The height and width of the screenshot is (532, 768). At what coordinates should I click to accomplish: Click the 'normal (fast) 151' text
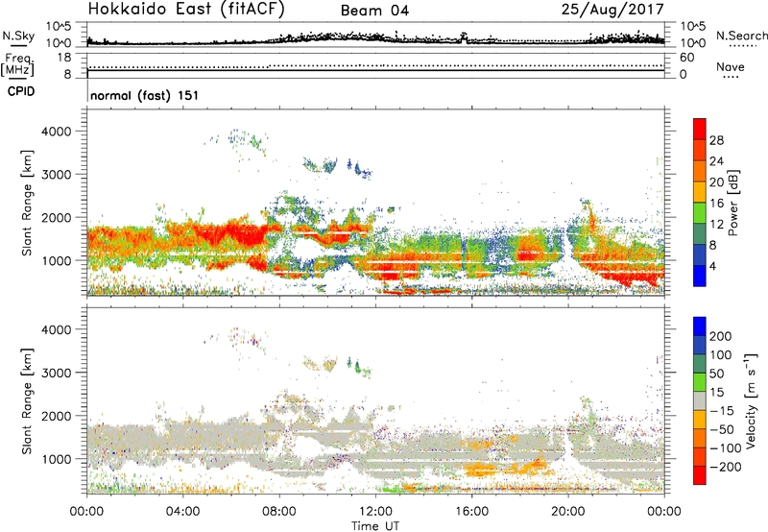coord(145,95)
